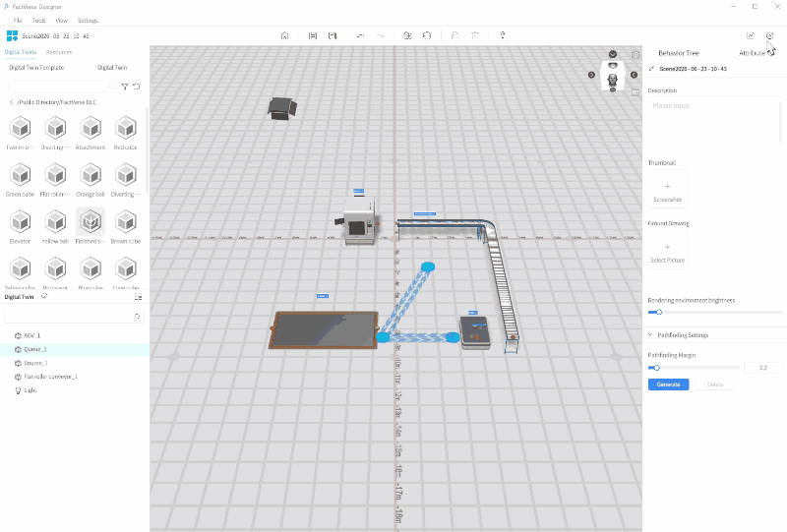Select Flat roller conveyor_1 in list
Screen dimensions: 787x532
tap(75, 377)
